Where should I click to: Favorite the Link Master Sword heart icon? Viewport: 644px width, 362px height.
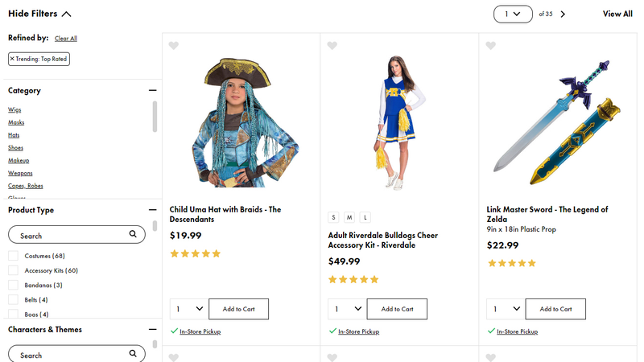click(491, 45)
